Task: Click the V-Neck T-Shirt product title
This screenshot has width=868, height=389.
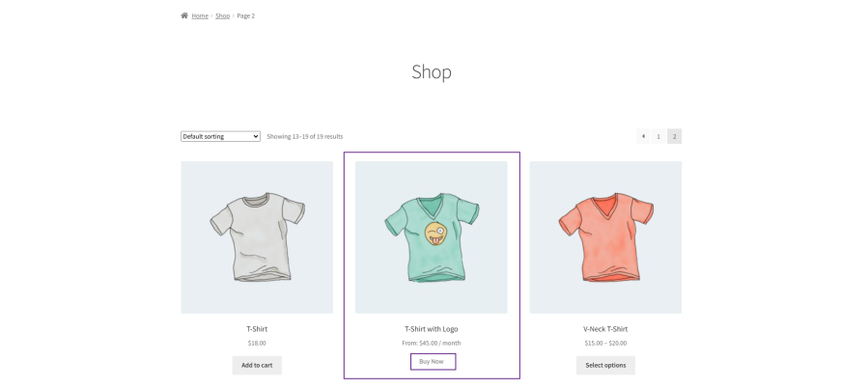Action: point(605,329)
